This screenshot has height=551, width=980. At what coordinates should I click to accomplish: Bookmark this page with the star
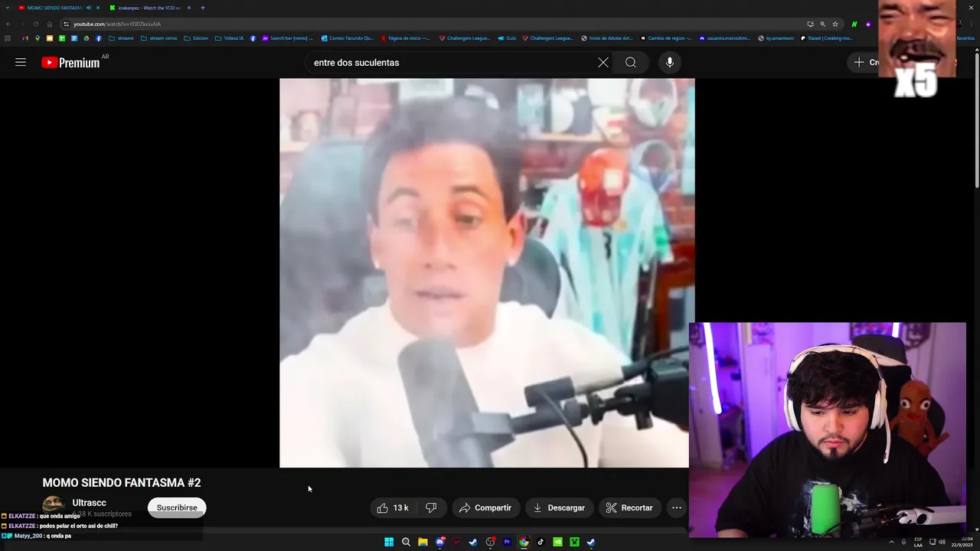pos(835,24)
